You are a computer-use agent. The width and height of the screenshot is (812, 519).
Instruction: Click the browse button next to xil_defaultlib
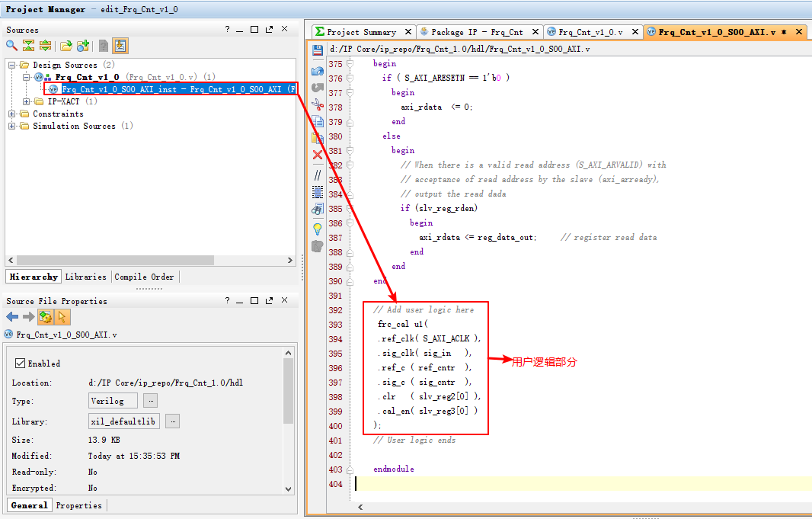[x=173, y=421]
